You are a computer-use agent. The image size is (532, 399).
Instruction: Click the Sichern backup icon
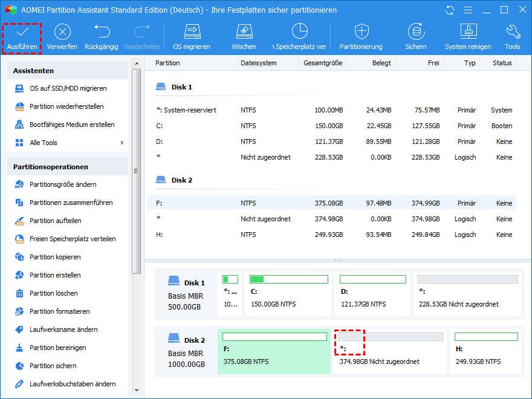pyautogui.click(x=415, y=33)
